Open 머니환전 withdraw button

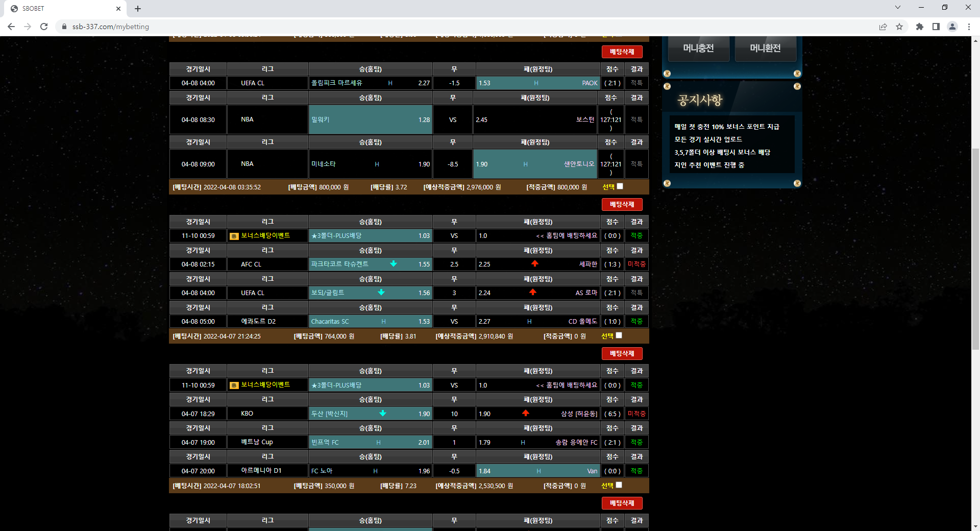click(x=765, y=49)
